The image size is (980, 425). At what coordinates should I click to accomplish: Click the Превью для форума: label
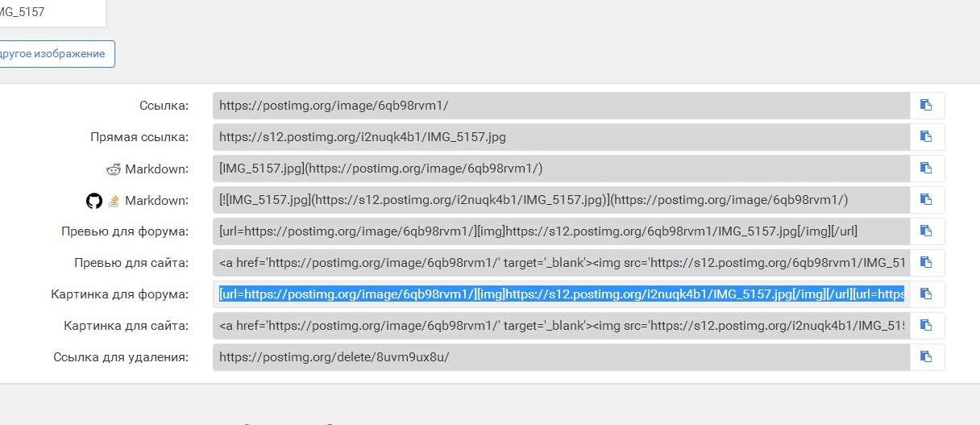tap(125, 231)
